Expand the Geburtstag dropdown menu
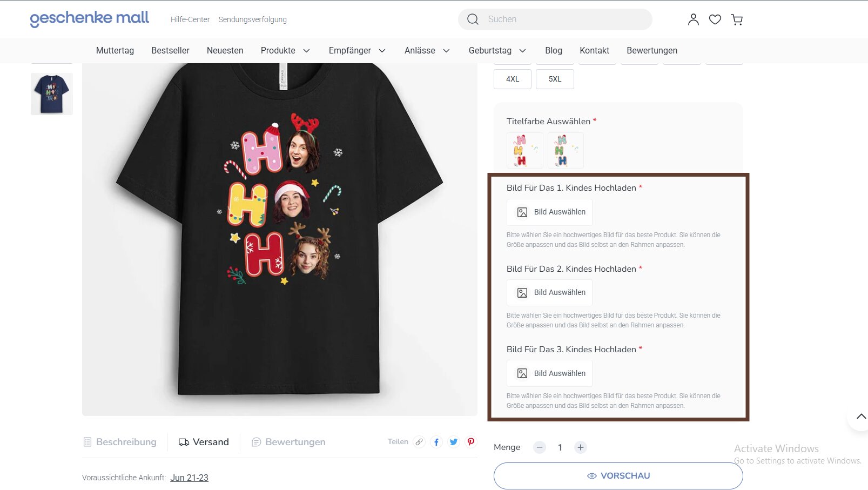Viewport: 868px width, 490px height. coord(497,51)
